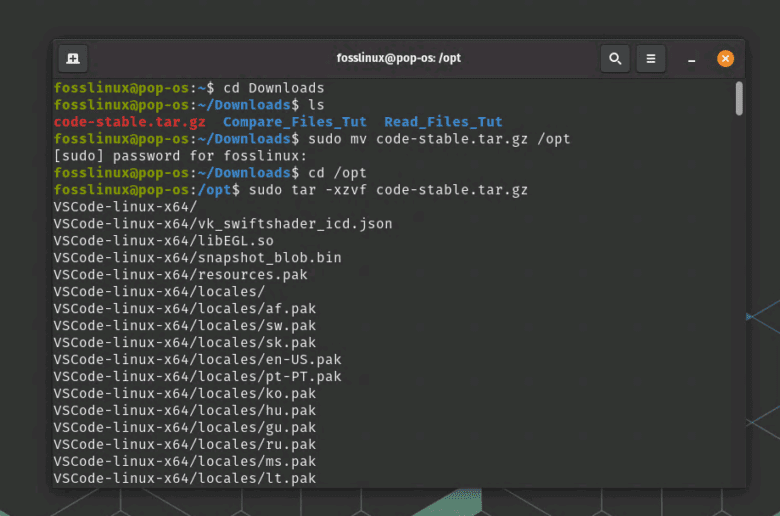Screen dimensions: 780x516
Task: Open a new terminal tab
Action: (x=73, y=59)
